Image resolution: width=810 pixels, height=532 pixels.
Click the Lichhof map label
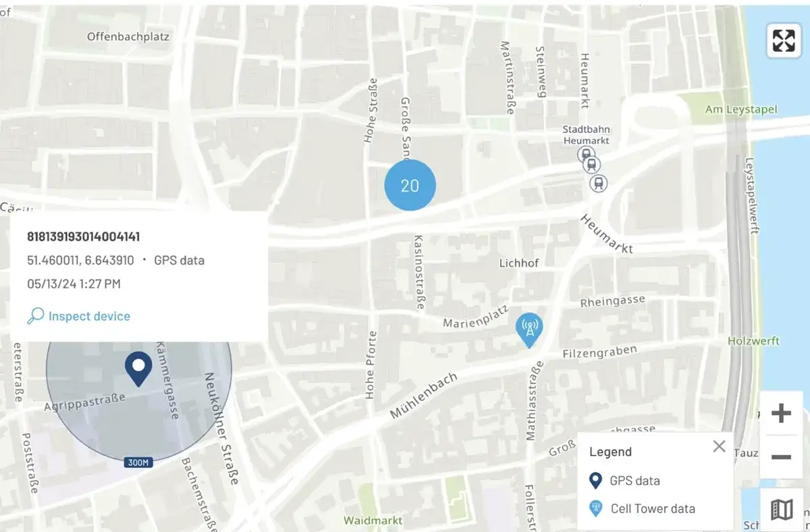click(519, 263)
